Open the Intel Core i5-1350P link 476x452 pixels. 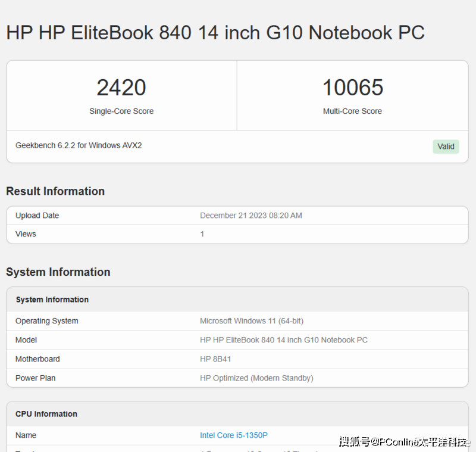234,435
